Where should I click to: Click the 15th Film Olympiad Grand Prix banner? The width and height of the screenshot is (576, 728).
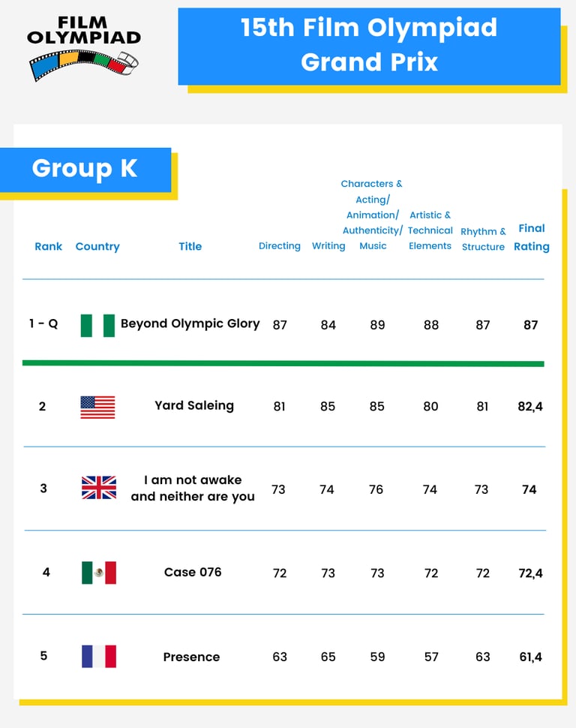point(369,45)
